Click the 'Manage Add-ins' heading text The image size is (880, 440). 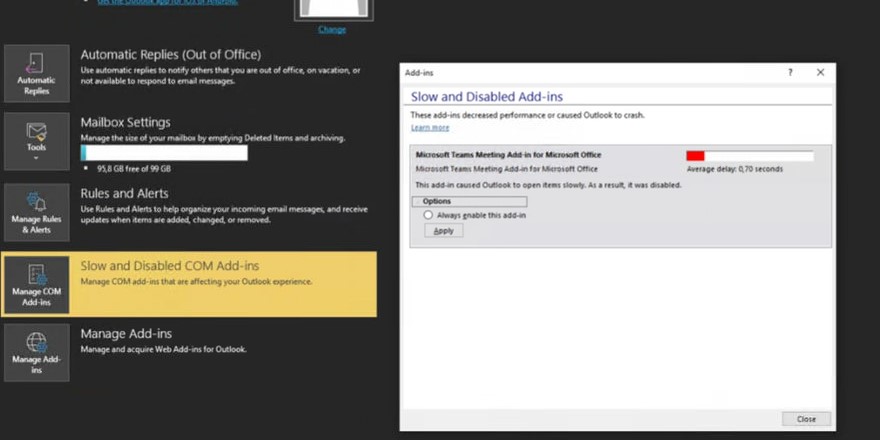pyautogui.click(x=126, y=334)
